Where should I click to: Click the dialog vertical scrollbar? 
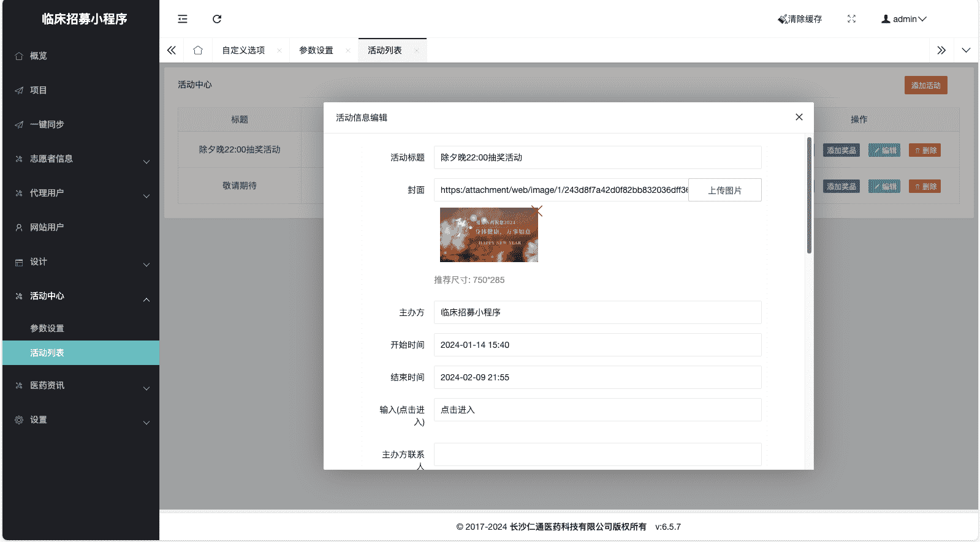809,196
